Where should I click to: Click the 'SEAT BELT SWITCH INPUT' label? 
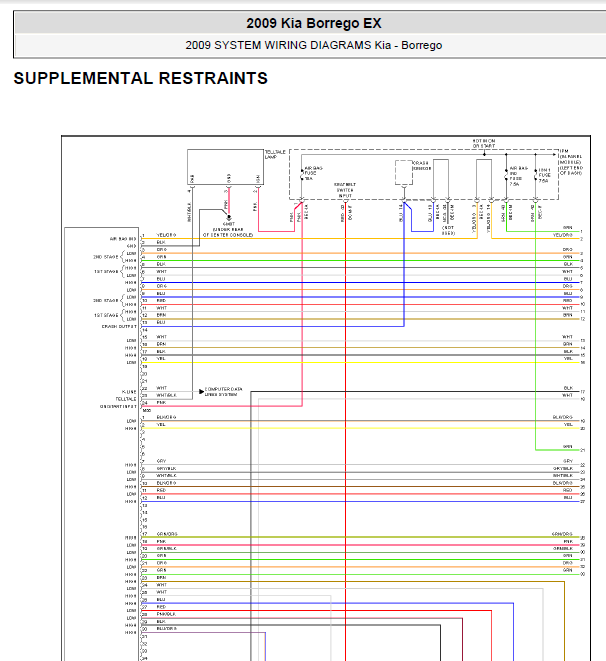(345, 190)
